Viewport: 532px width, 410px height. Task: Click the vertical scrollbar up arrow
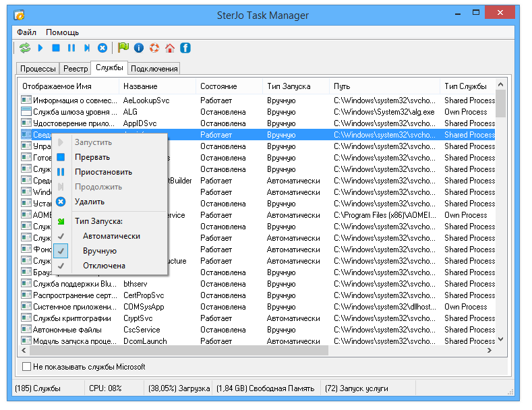pyautogui.click(x=500, y=84)
